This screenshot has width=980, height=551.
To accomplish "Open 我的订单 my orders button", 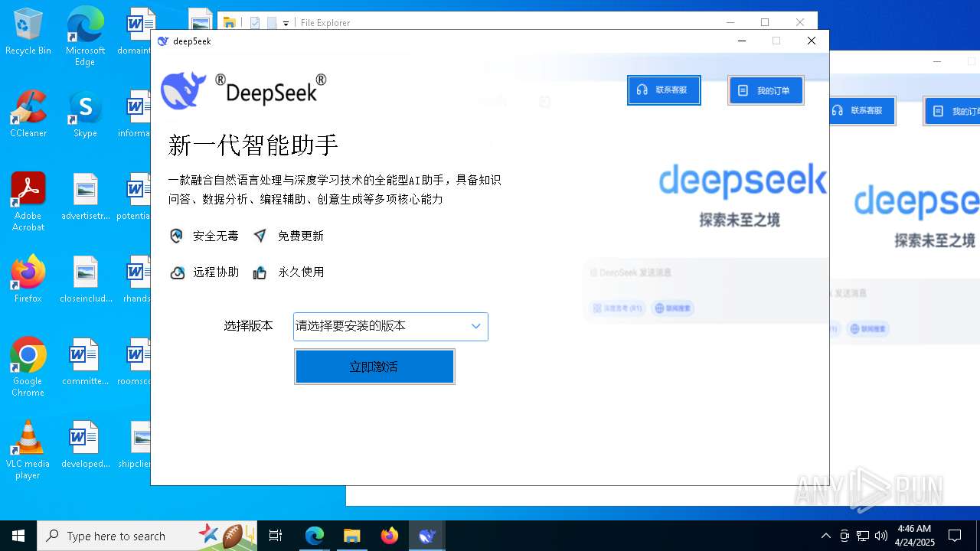I will pos(766,90).
